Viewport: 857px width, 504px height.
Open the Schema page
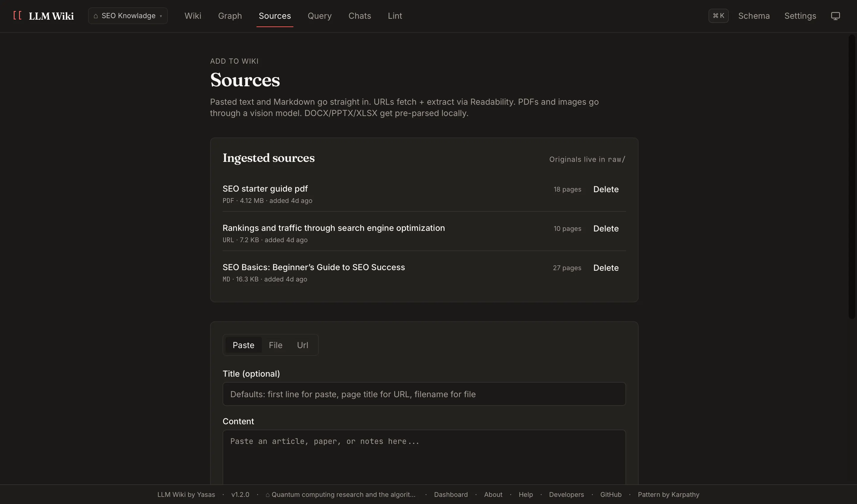pos(754,16)
